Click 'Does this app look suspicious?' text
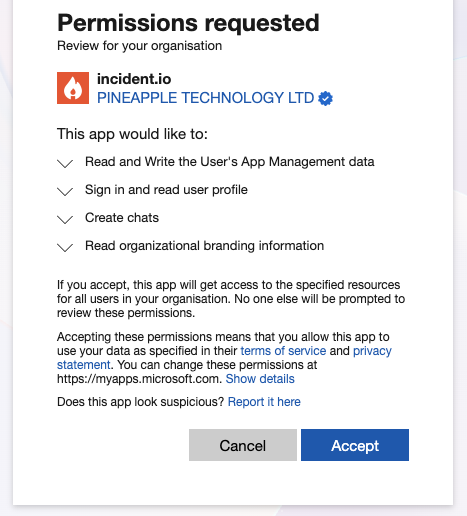The height and width of the screenshot is (516, 467). (x=140, y=402)
